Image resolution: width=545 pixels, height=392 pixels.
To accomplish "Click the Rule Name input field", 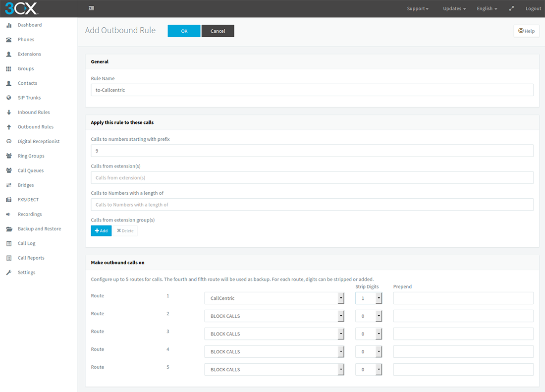I will [312, 90].
